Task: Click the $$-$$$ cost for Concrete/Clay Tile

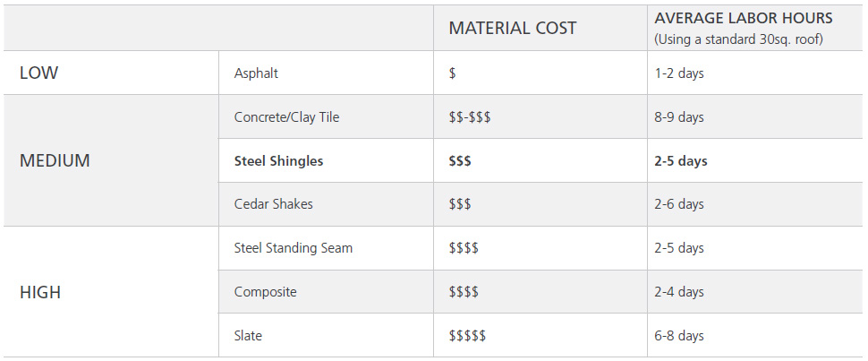Action: tap(470, 117)
